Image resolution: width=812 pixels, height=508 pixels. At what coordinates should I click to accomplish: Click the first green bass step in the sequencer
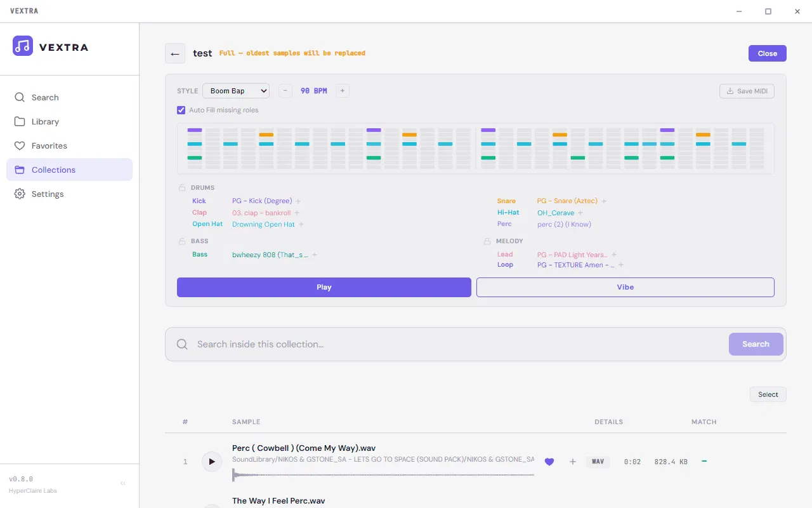pyautogui.click(x=195, y=157)
